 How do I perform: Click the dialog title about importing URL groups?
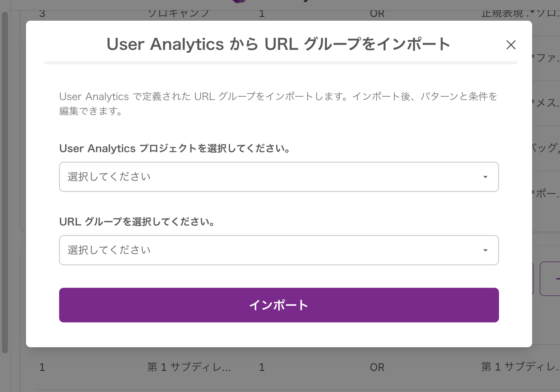point(278,44)
